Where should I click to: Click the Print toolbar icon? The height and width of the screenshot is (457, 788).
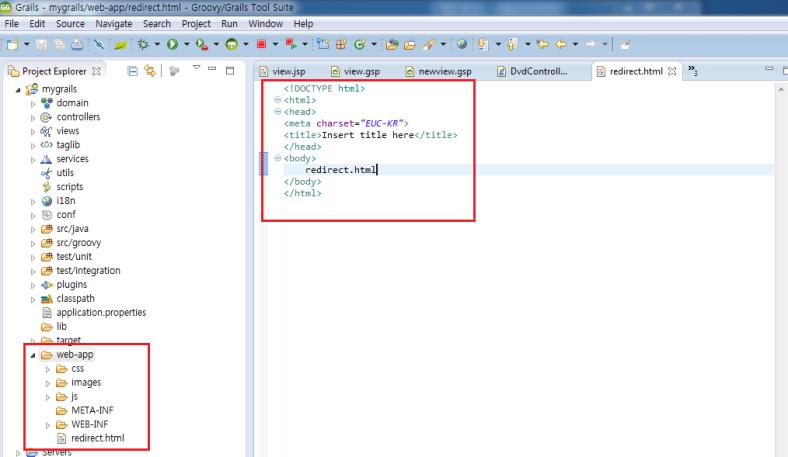77,45
